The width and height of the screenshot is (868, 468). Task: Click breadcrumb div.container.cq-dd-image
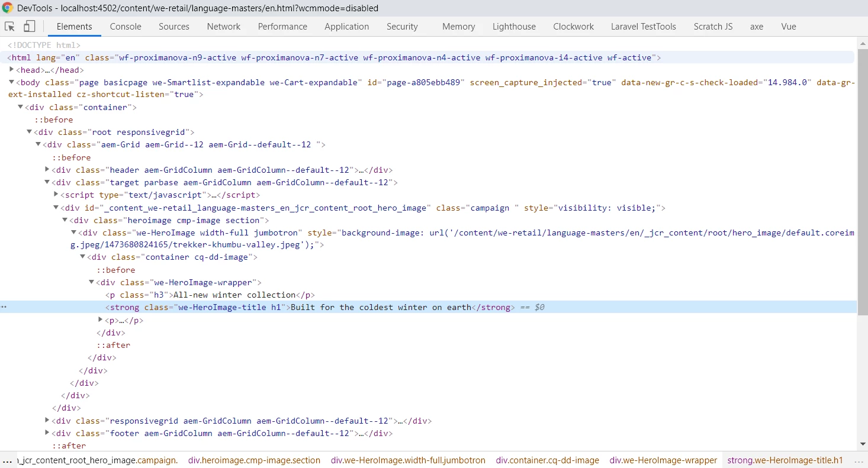point(548,460)
